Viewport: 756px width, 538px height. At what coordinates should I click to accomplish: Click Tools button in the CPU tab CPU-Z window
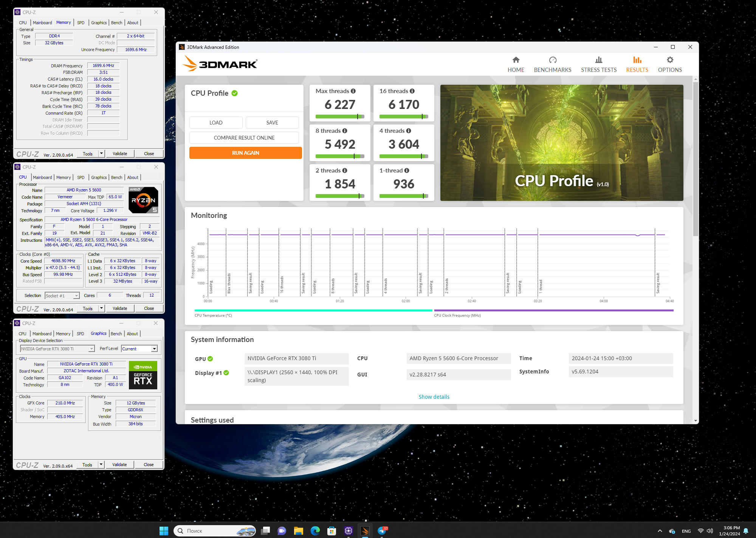pos(88,308)
